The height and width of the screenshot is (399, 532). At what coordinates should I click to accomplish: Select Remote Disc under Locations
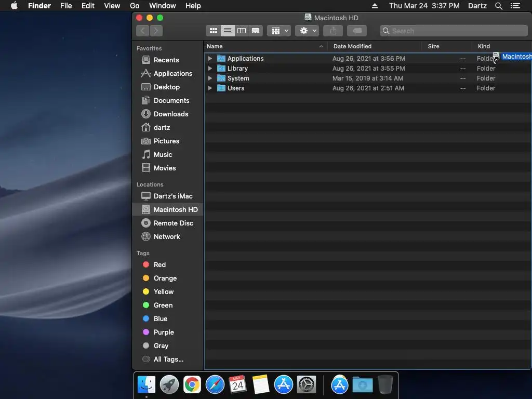(168, 223)
